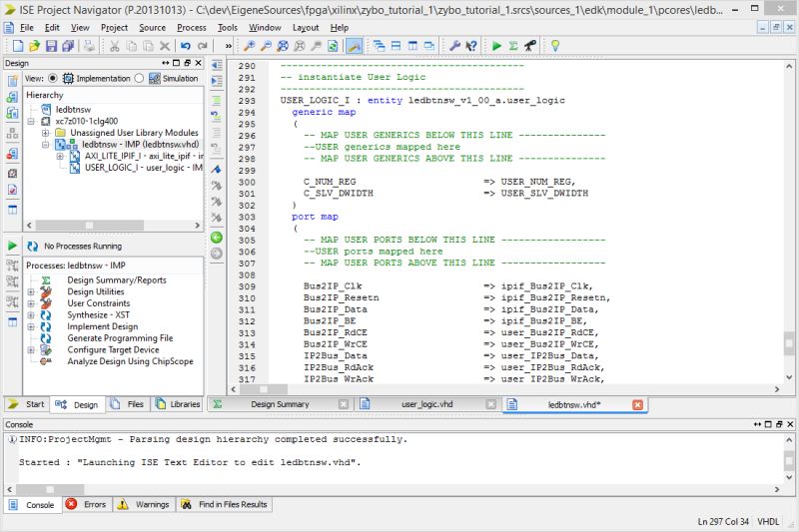
Task: Select Generate Programming File process
Action: (120, 338)
